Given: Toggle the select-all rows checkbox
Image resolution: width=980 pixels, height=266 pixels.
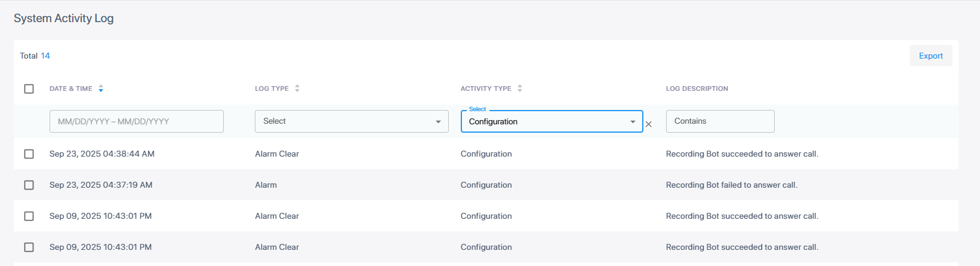Looking at the screenshot, I should tap(29, 88).
